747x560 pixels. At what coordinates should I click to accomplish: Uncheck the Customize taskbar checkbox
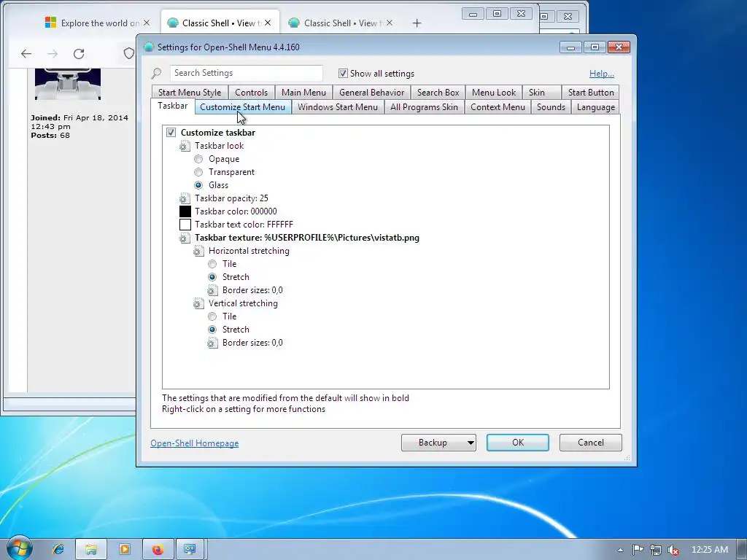tap(171, 133)
